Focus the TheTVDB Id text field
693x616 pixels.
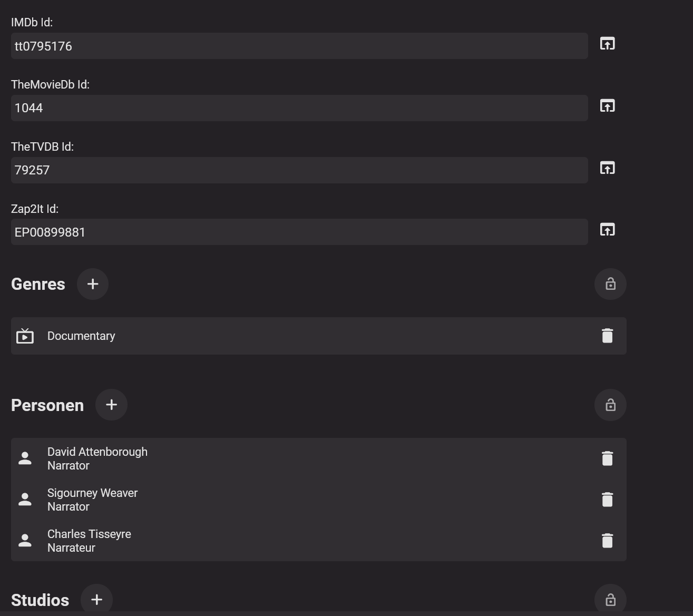tap(299, 170)
